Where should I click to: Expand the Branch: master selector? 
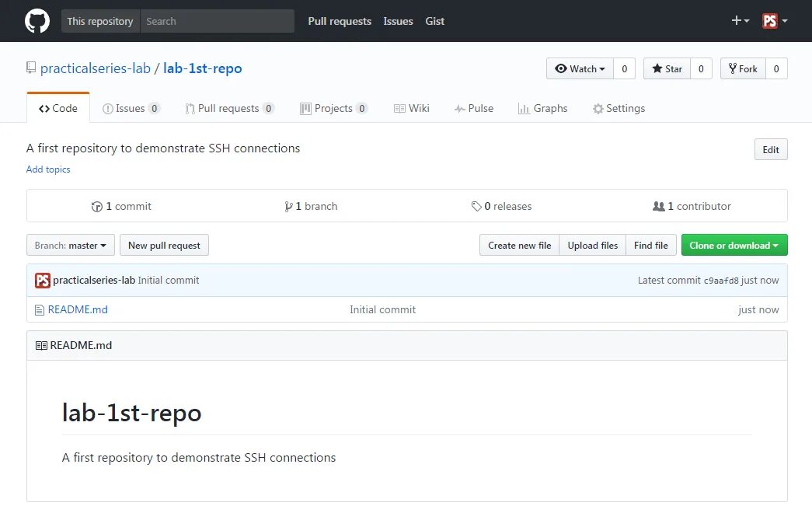coord(71,246)
